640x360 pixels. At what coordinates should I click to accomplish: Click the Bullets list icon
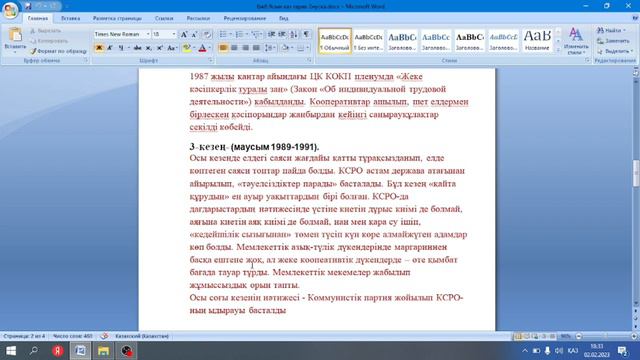click(223, 34)
